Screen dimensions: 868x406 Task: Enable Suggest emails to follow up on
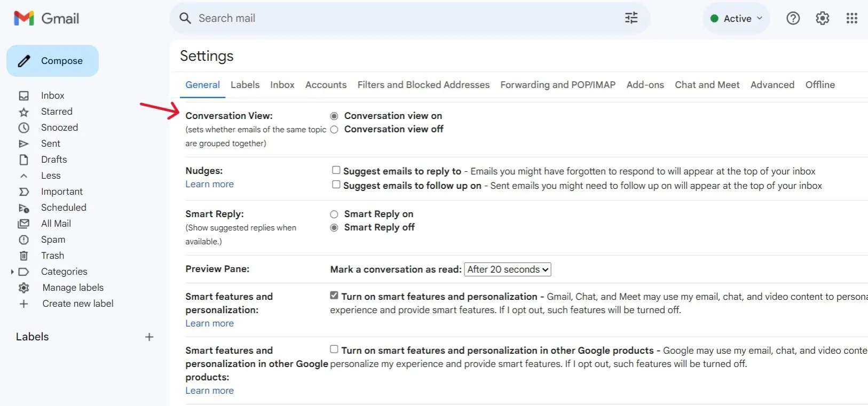click(336, 185)
